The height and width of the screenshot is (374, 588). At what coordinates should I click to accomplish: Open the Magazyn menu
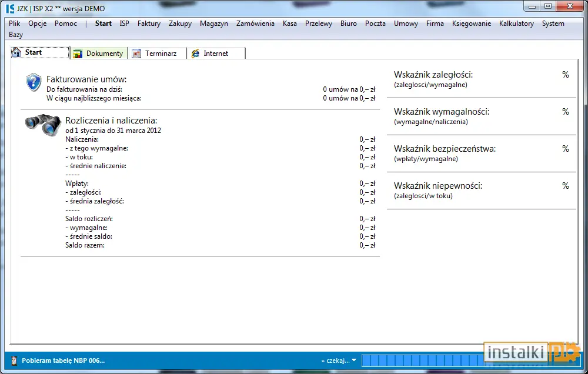tap(214, 24)
